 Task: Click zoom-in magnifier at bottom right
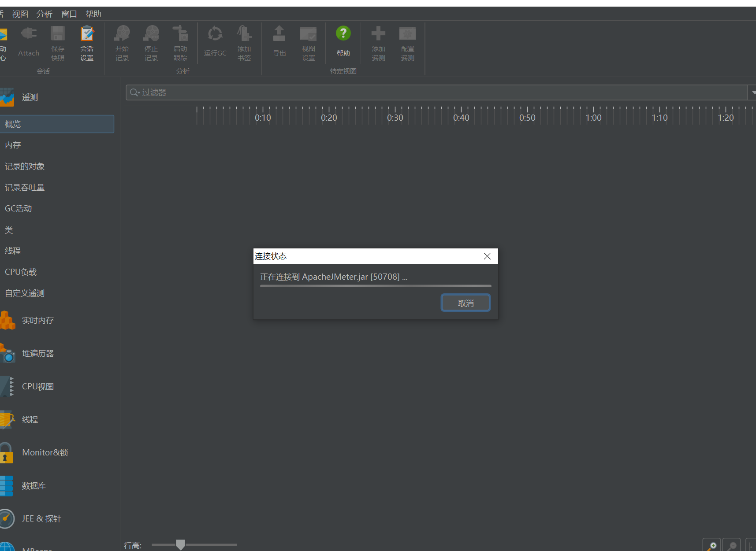(x=711, y=545)
